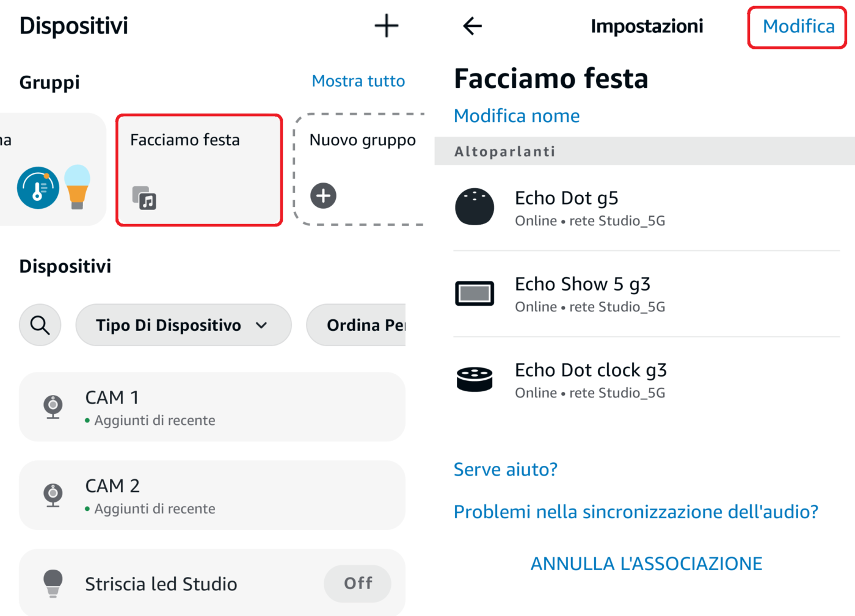Click the speaker group music icon
Image resolution: width=855 pixels, height=616 pixels.
pyautogui.click(x=145, y=198)
